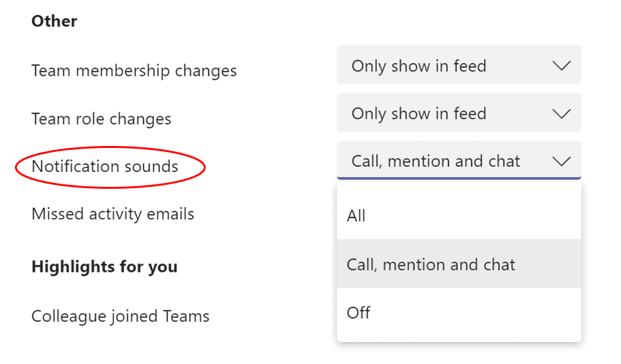Click the 'Team role changes' setting label
Screen dimensions: 621x364
point(101,119)
